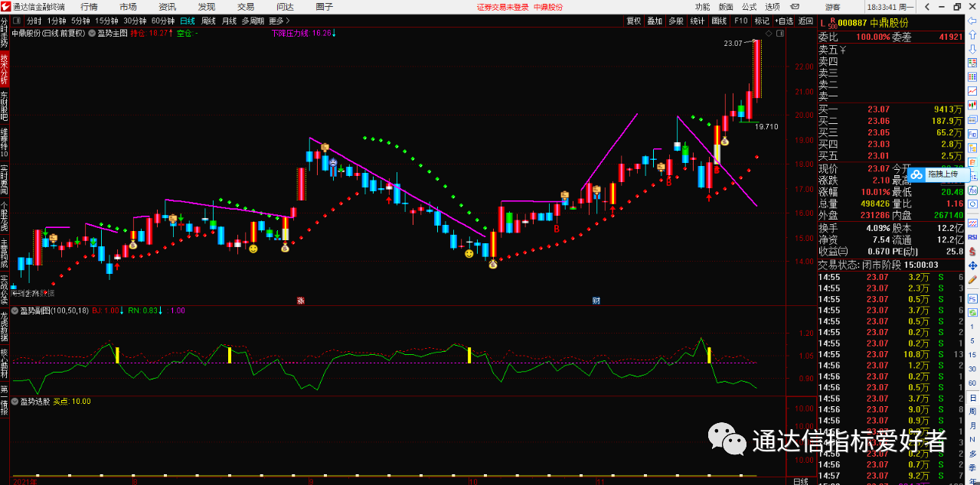Switch to the 1分钟 period
This screenshot has width=980, height=485.
point(56,21)
